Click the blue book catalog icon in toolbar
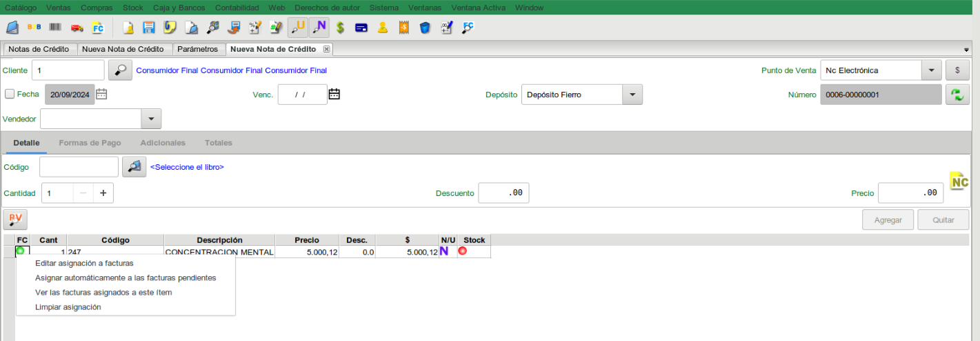The height and width of the screenshot is (341, 980). click(x=12, y=28)
